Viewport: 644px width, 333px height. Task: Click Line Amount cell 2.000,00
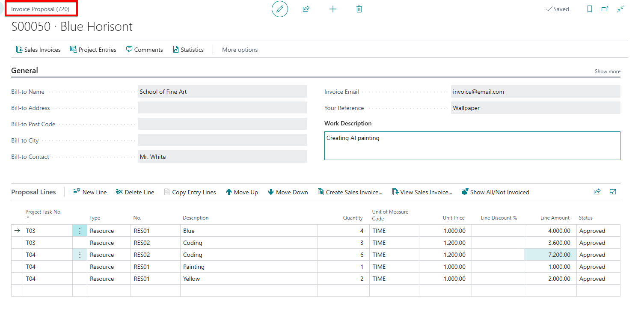pyautogui.click(x=550, y=279)
